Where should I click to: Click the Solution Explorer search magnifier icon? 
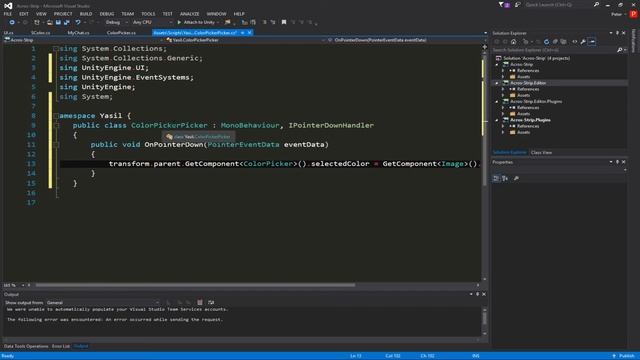[620, 50]
